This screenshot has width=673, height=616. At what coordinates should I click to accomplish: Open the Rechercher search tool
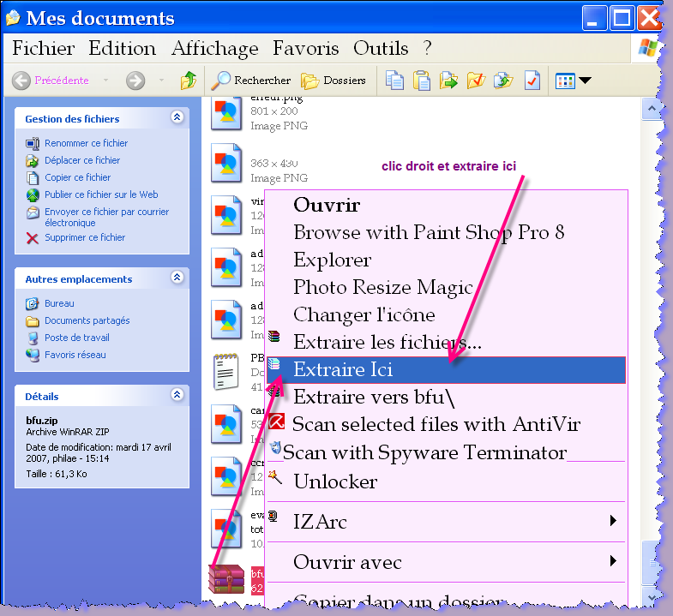252,81
